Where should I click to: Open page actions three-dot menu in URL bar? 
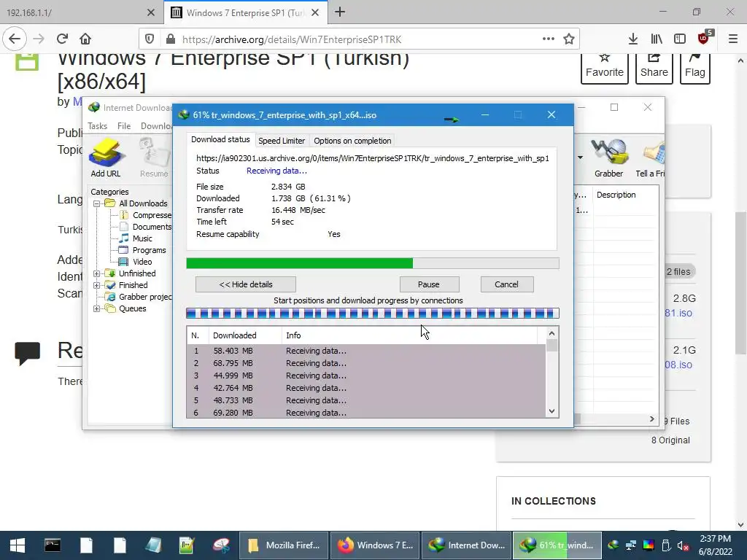(549, 39)
